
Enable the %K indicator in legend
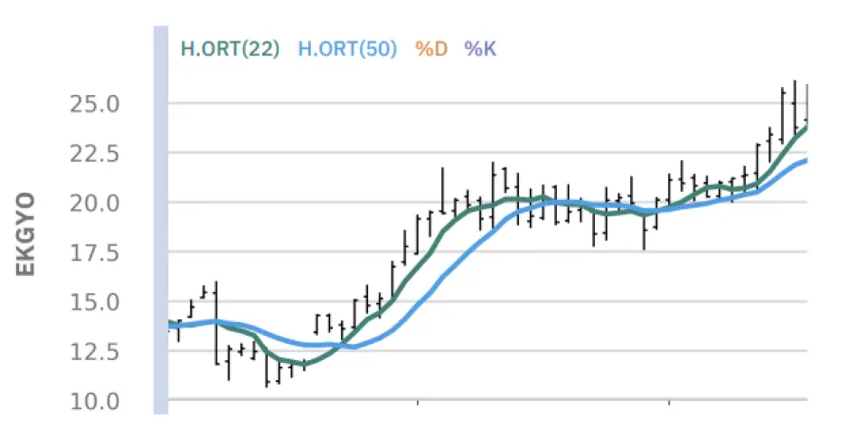tap(480, 49)
